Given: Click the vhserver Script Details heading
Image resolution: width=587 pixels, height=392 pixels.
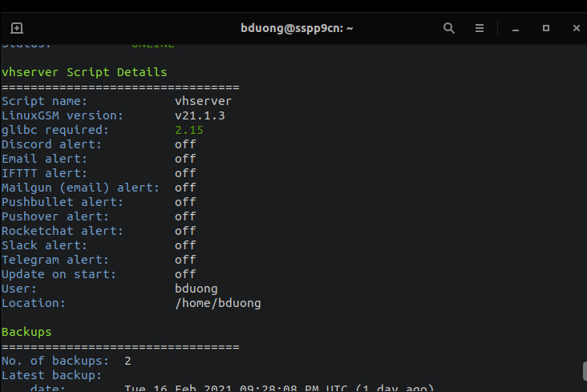Looking at the screenshot, I should pos(84,72).
